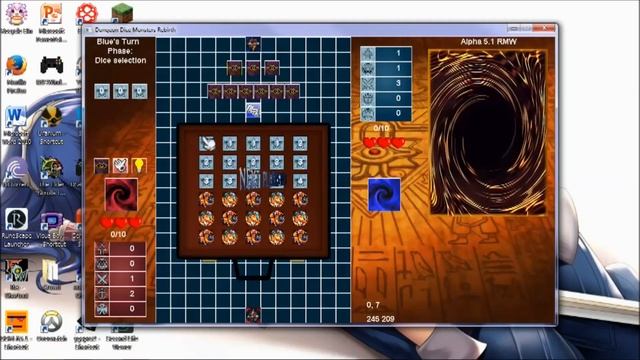Viewport: 640px width, 360px height.
Task: Click the red hearts in the right panel
Action: coord(384,142)
